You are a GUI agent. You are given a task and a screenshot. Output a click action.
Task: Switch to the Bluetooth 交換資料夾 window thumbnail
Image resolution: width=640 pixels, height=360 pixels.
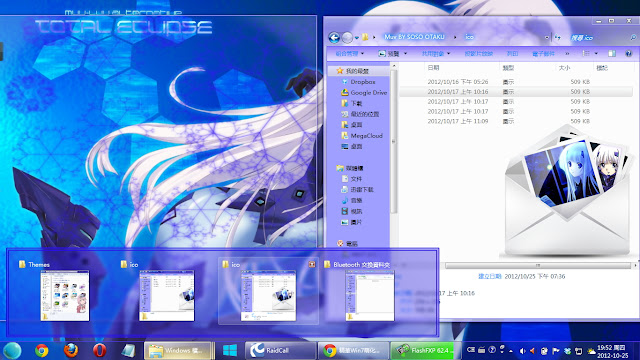tap(369, 291)
